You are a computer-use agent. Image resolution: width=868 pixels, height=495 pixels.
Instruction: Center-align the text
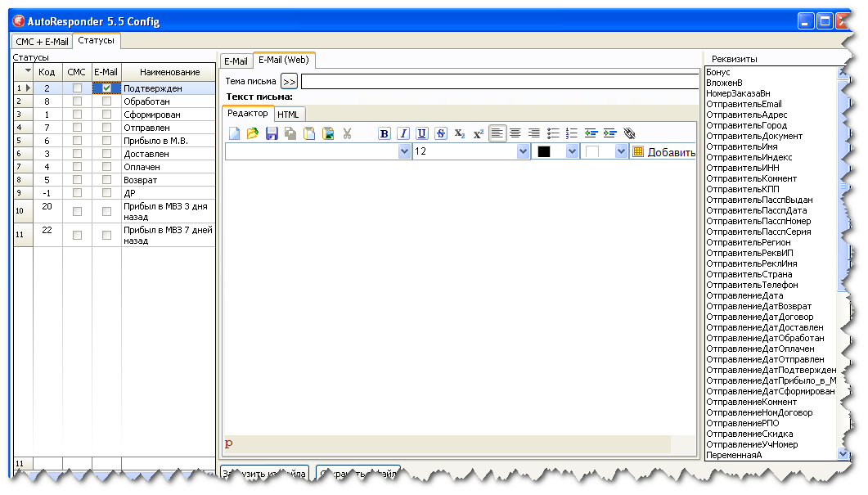pos(515,133)
